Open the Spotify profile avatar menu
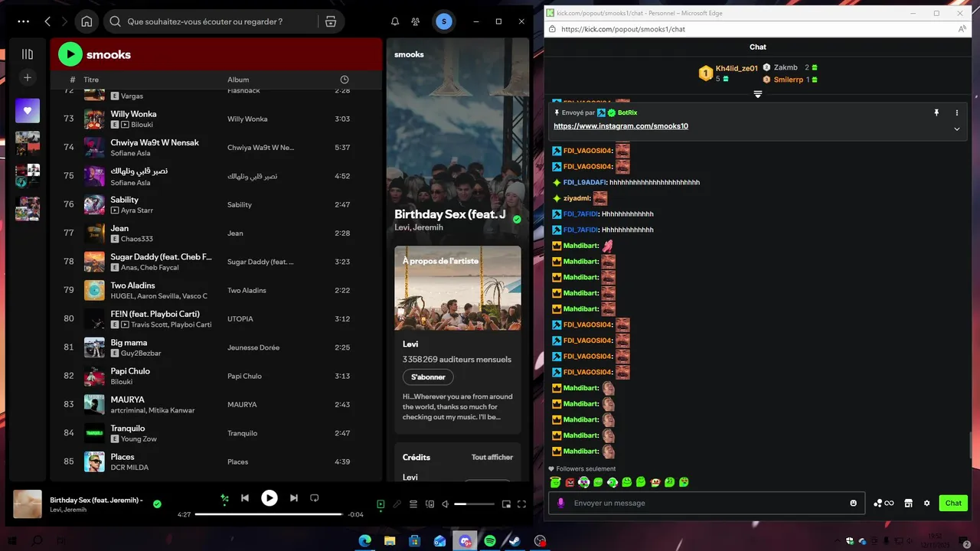The image size is (980, 551). coord(443,21)
